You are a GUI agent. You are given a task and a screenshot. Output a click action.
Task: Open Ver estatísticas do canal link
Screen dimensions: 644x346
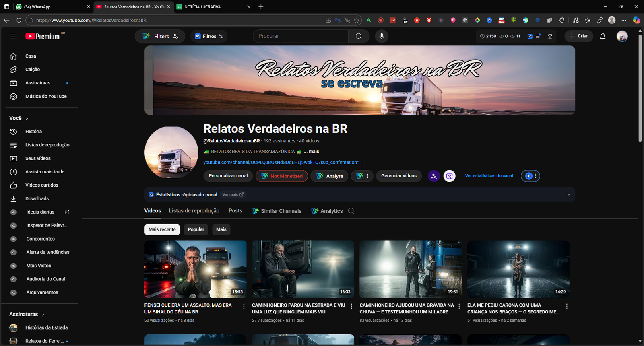click(489, 176)
